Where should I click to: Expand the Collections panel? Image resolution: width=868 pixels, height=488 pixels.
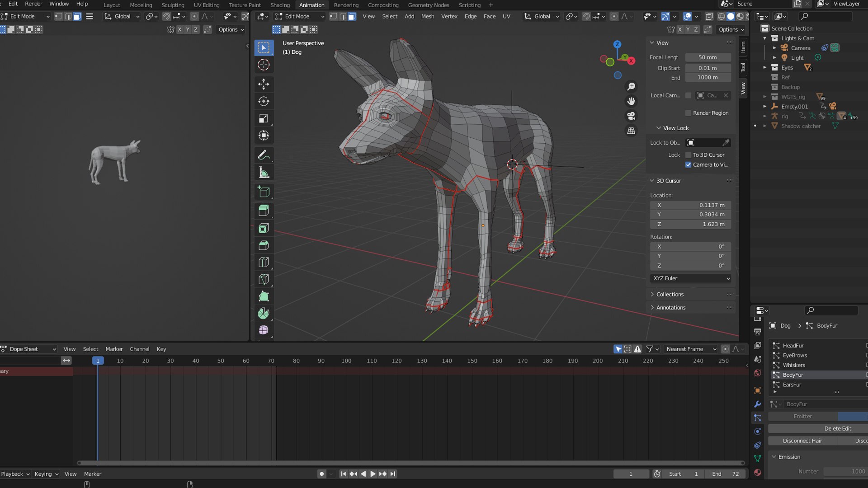click(670, 294)
